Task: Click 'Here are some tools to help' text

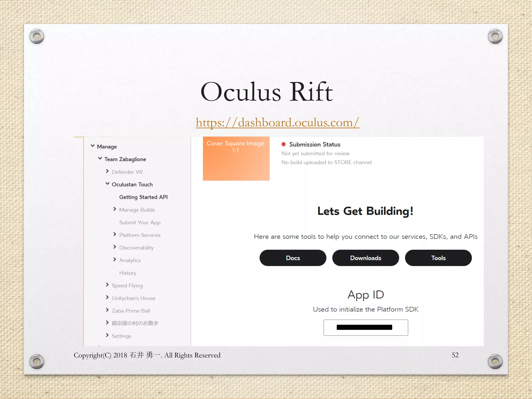Action: (365, 237)
